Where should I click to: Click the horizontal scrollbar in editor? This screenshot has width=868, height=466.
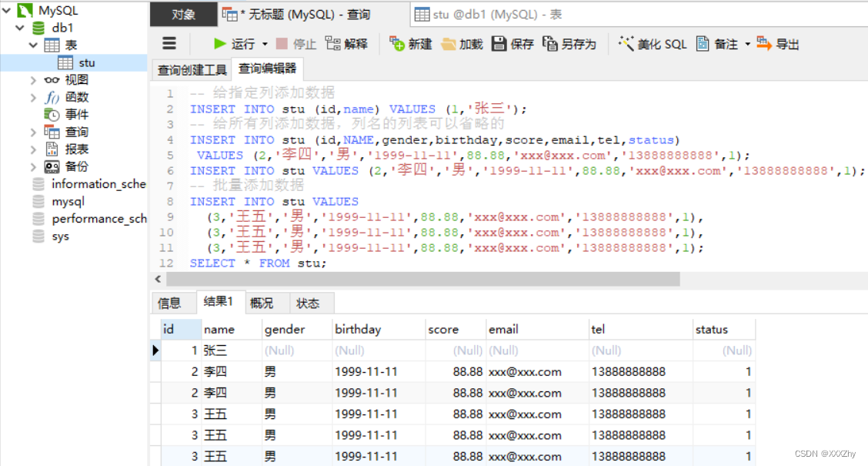click(423, 280)
